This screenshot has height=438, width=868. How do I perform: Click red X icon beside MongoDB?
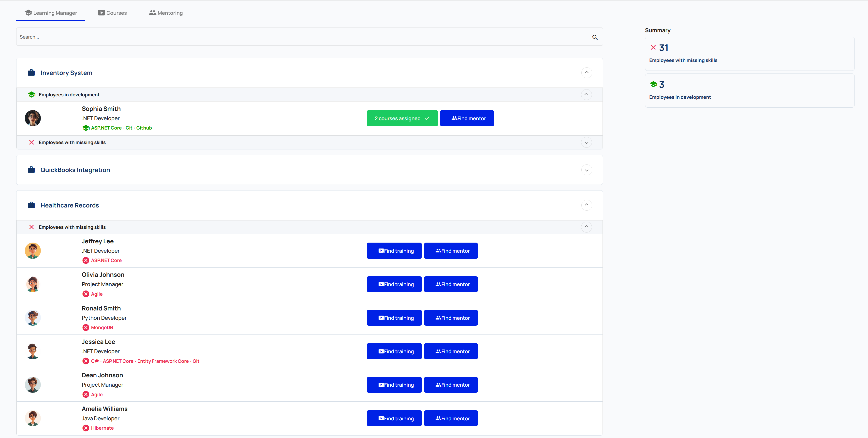pos(86,327)
